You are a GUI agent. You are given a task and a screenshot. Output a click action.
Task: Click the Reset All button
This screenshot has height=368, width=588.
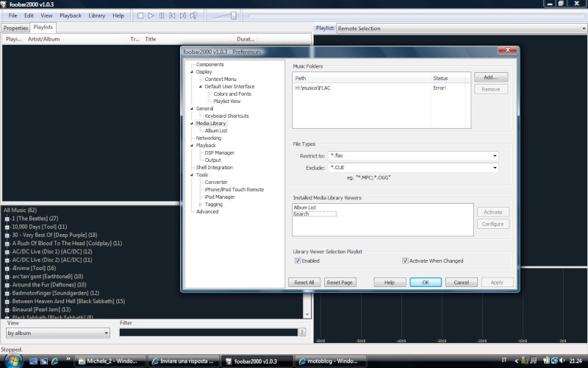[x=304, y=283]
